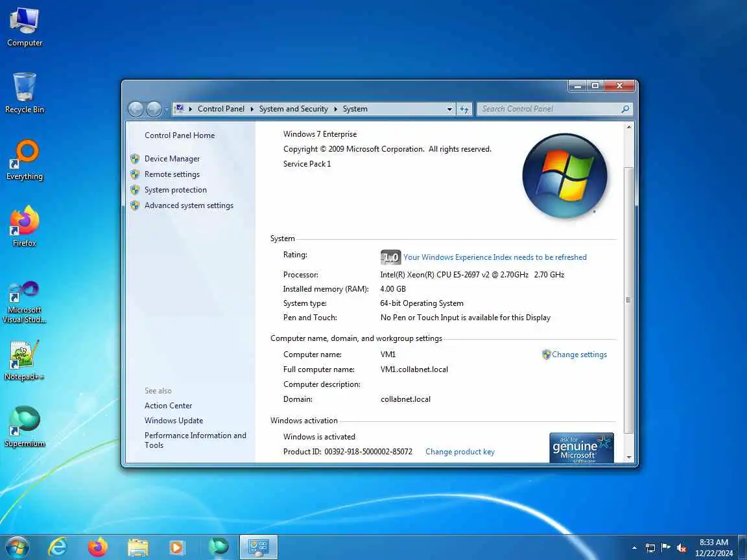Open the clock showing 8:33 AM
Image resolution: width=747 pixels, height=560 pixels.
pos(714,548)
